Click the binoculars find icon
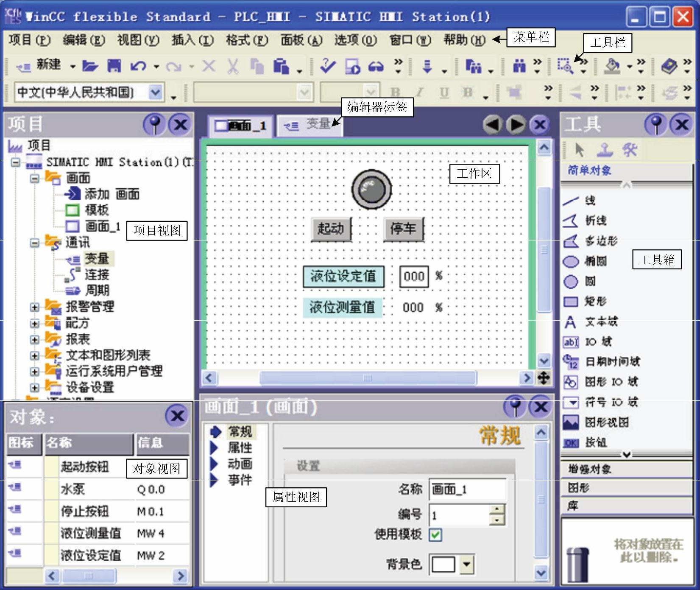700x590 pixels. 519,66
